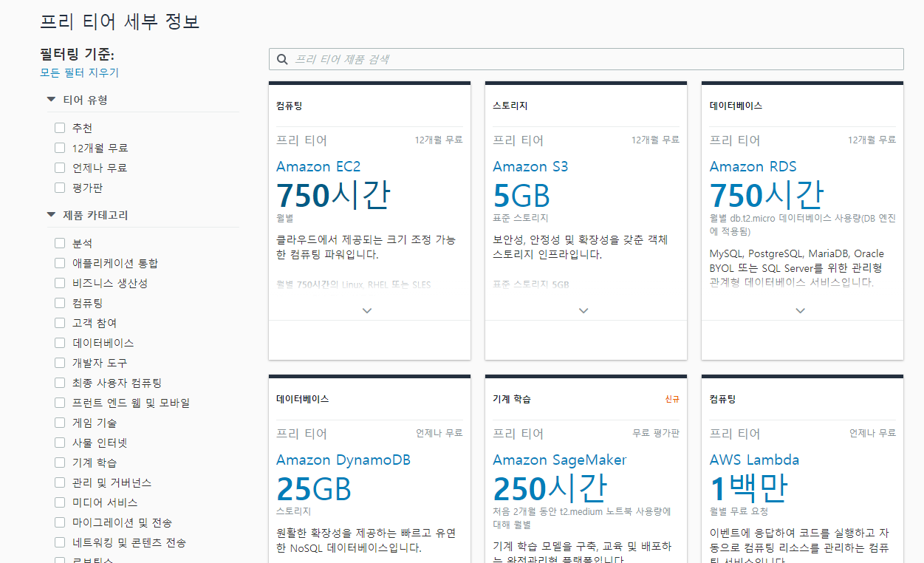The width and height of the screenshot is (924, 563).
Task: Click the 1백만 figure on Lambda card
Action: pyautogui.click(x=749, y=489)
